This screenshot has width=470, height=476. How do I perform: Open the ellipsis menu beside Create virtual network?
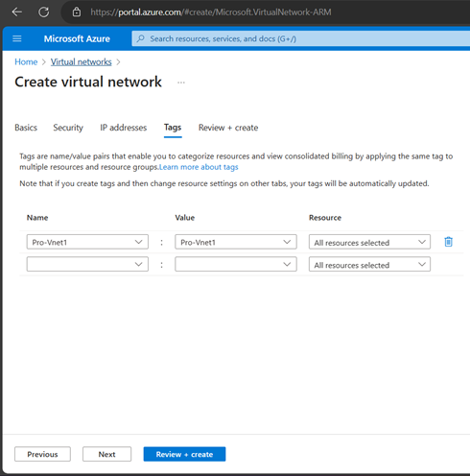[181, 83]
